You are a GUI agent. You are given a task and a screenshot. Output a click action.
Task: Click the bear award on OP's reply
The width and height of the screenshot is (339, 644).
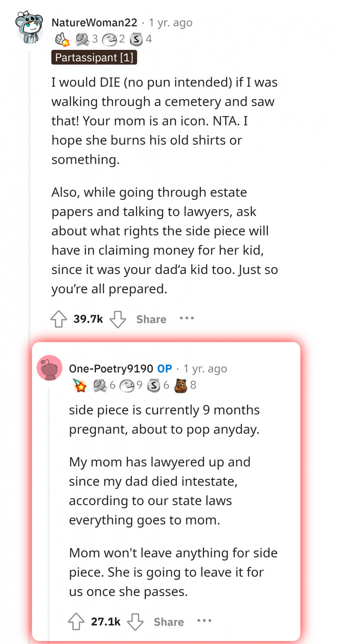coord(180,385)
